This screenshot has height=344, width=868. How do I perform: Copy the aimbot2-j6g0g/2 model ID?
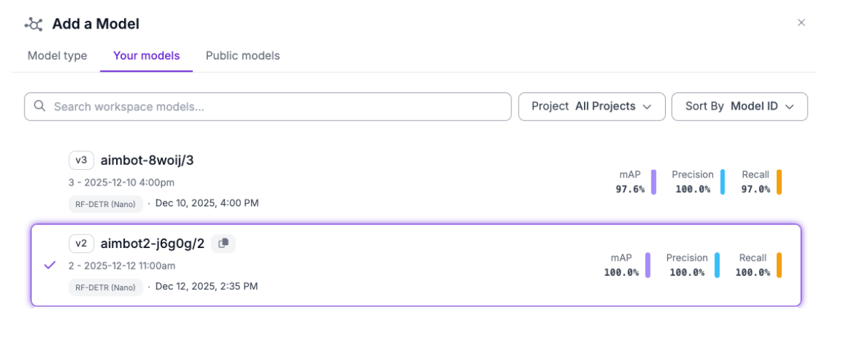(x=224, y=244)
